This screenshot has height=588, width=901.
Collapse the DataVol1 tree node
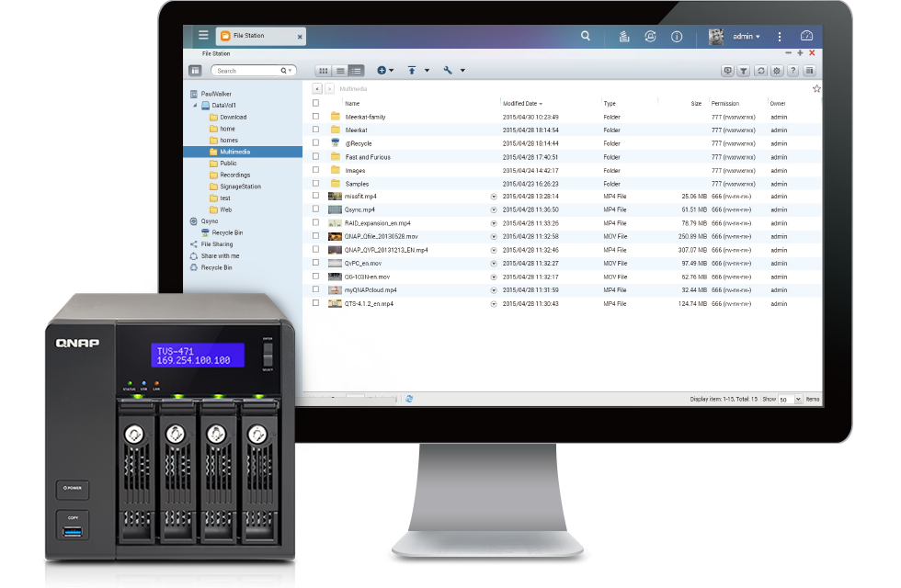coord(195,105)
